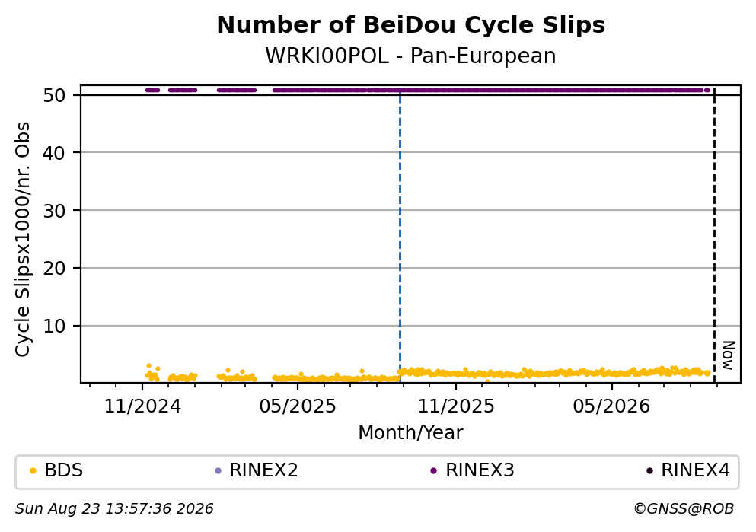This screenshot has width=756, height=532.
Task: Click the 11/2025 x-axis tick label
Action: [x=455, y=406]
